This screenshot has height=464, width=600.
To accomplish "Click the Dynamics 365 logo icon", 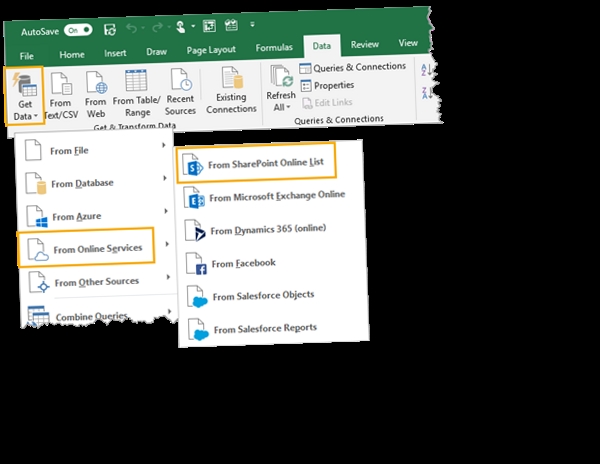I will (x=199, y=234).
